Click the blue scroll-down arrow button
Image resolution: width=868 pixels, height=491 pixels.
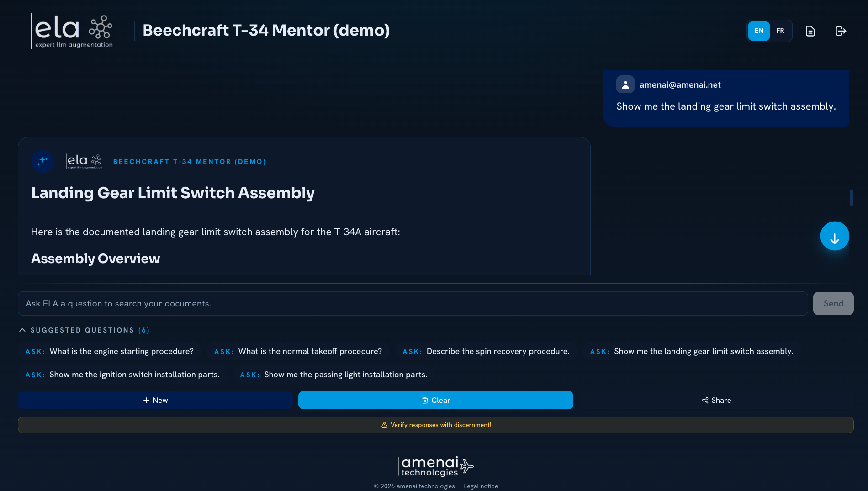click(834, 236)
